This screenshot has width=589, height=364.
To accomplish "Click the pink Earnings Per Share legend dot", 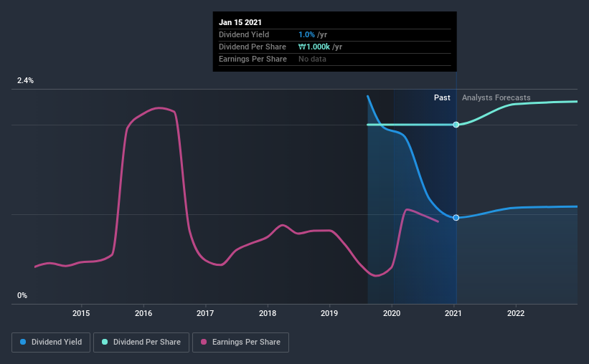I will coord(204,342).
